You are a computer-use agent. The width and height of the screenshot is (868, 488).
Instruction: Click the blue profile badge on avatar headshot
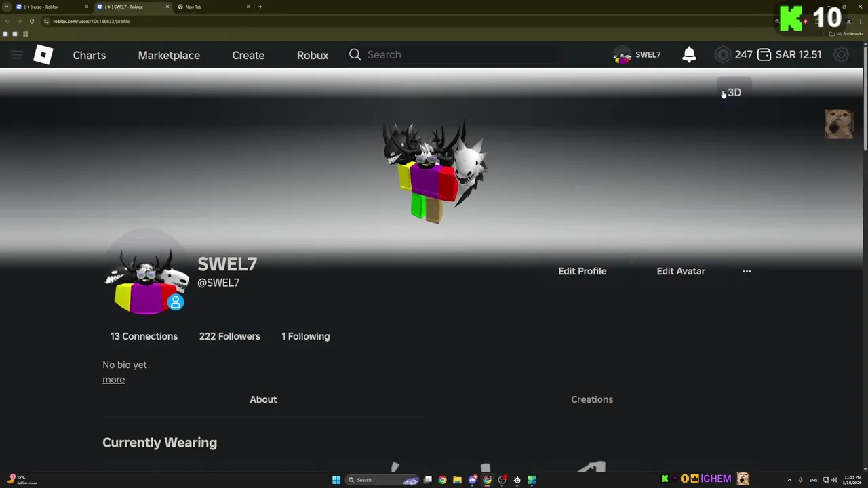pyautogui.click(x=176, y=302)
